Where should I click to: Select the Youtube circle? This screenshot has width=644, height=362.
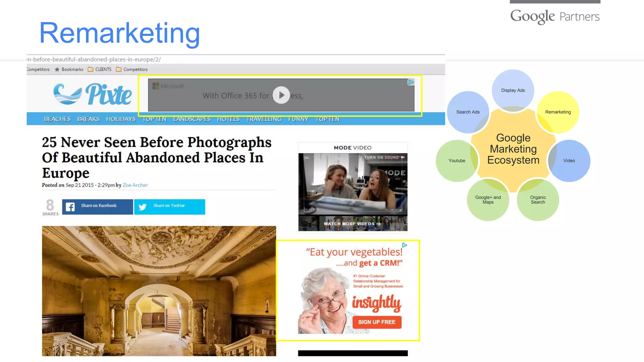[457, 161]
